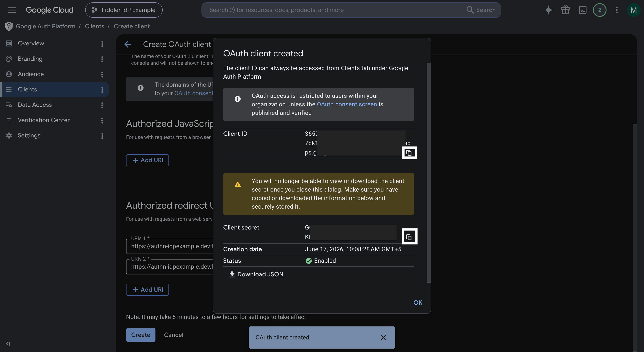Click Google Auth Platform shield icon
This screenshot has width=644, height=352.
(9, 26)
